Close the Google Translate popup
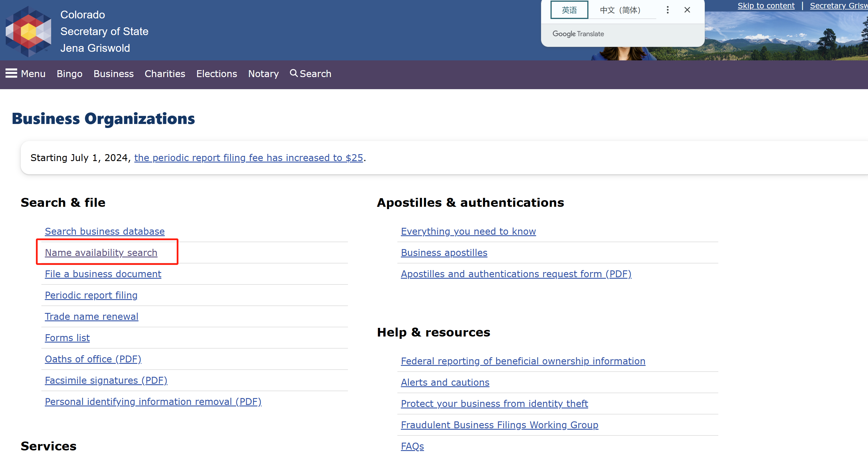This screenshot has height=453, width=868. pyautogui.click(x=687, y=10)
